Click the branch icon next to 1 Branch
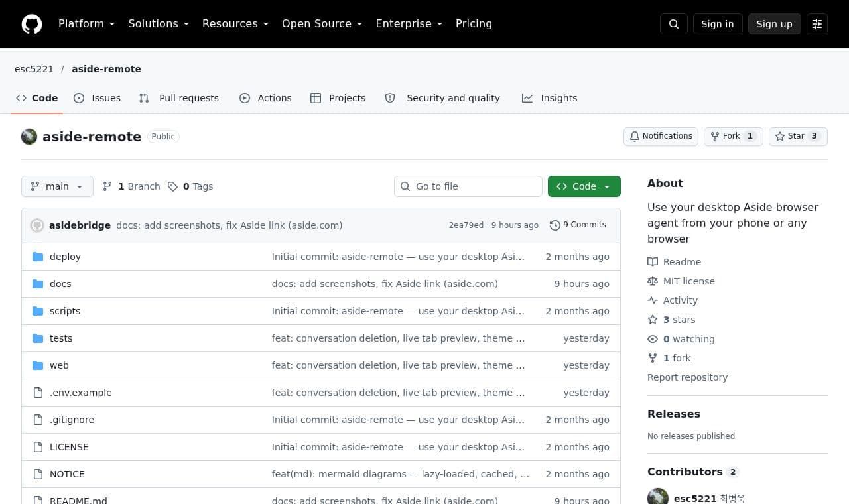The height and width of the screenshot is (504, 849). coord(107,186)
